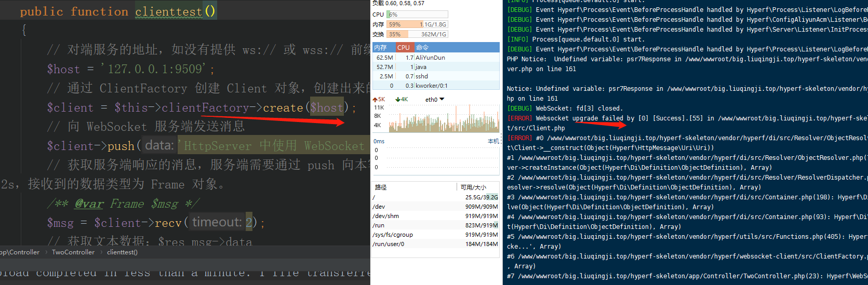868x285 pixels.
Task: Click the timeout: parameter hint in recv()
Action: coord(217,222)
